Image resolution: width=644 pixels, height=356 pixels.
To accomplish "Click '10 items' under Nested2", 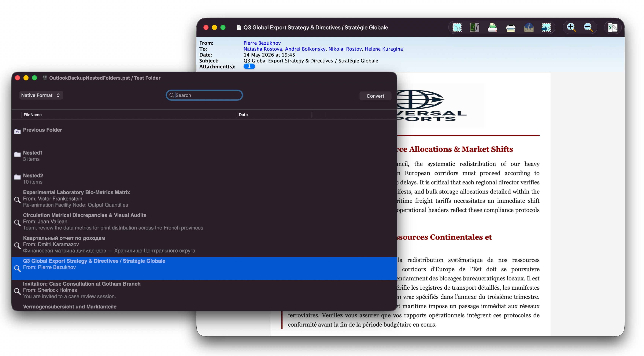I will pos(32,182).
